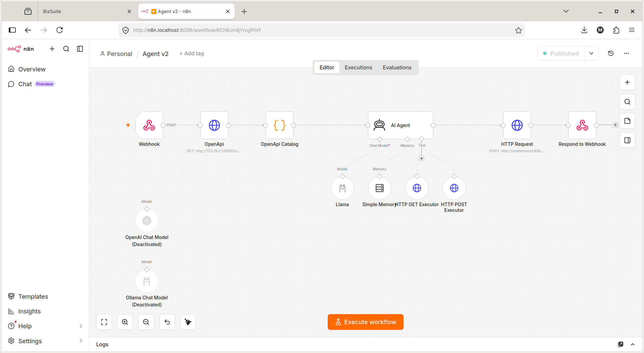
Task: Open a new browser tab
Action: click(x=244, y=11)
